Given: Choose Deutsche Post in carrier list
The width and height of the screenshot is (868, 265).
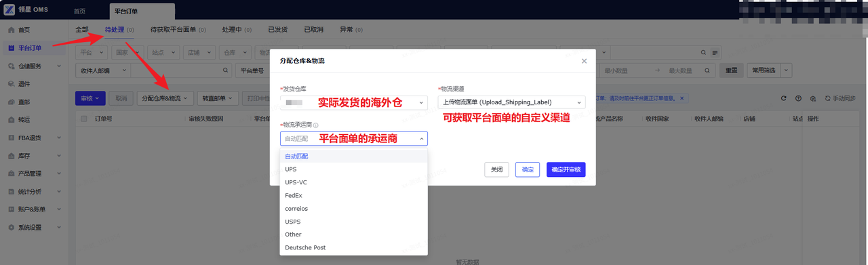Looking at the screenshot, I should [x=354, y=248].
